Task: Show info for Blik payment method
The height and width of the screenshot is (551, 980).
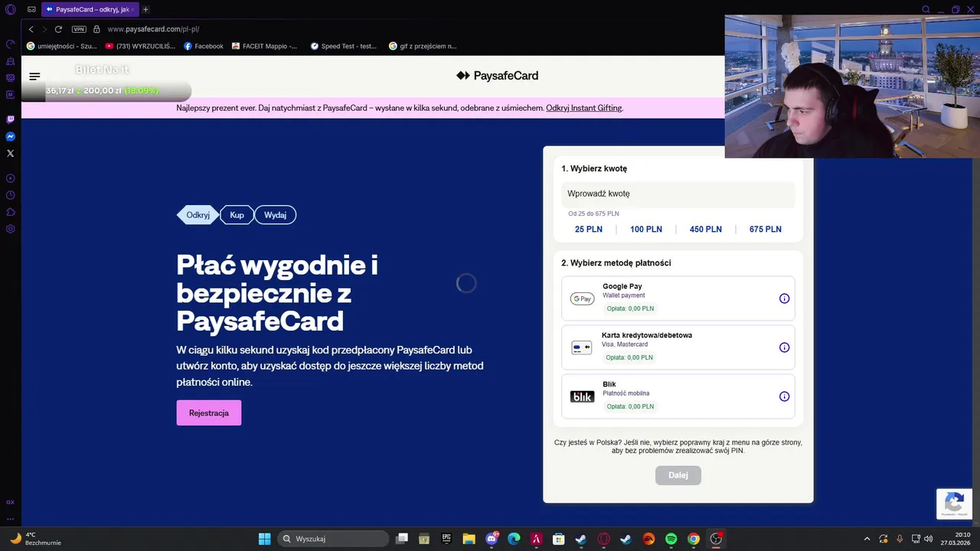Action: 784,396
